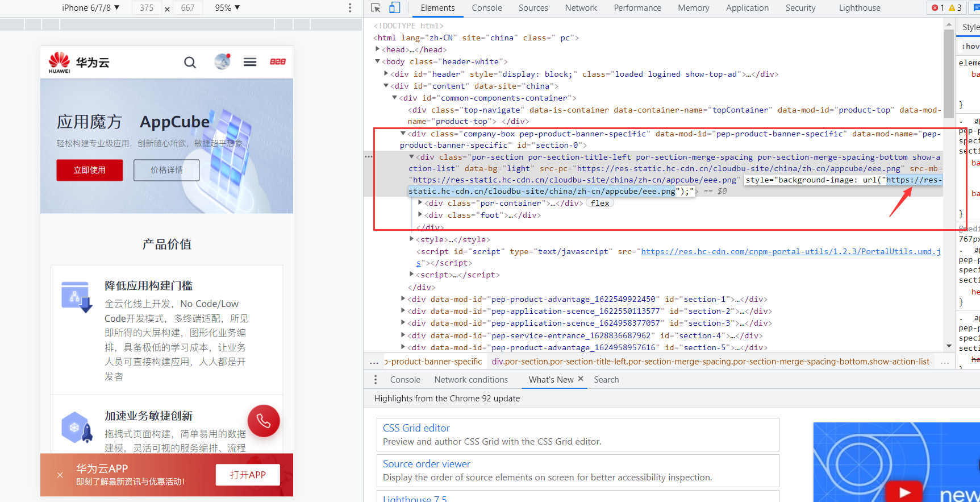980x502 pixels.
Task: Expand the div id header node
Action: pyautogui.click(x=386, y=74)
